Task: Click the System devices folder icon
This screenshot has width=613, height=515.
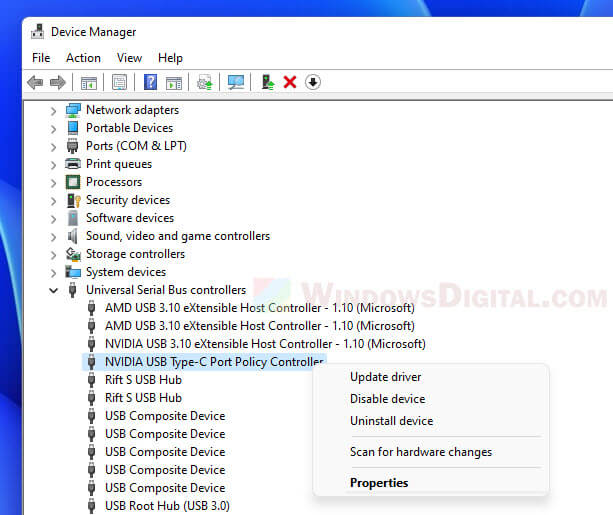Action: point(73,272)
